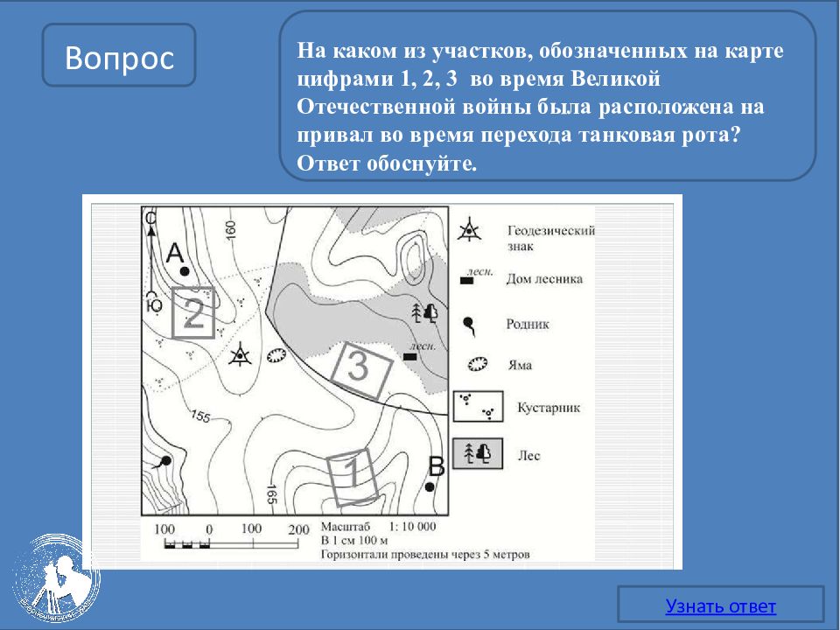This screenshot has height=630, width=840.
Task: Click the shrub (Кустарник) legend box
Action: coord(479,407)
